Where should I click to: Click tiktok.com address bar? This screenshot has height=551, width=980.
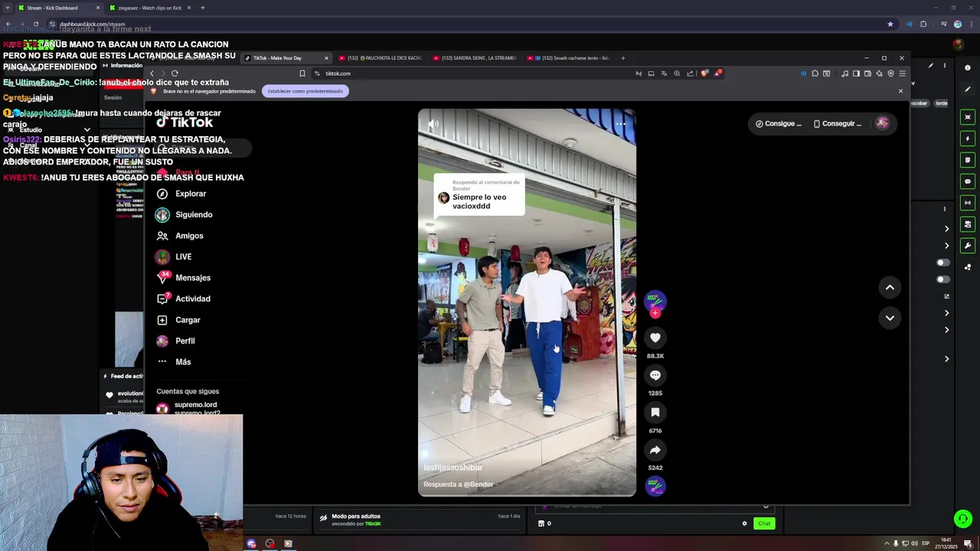[471, 73]
